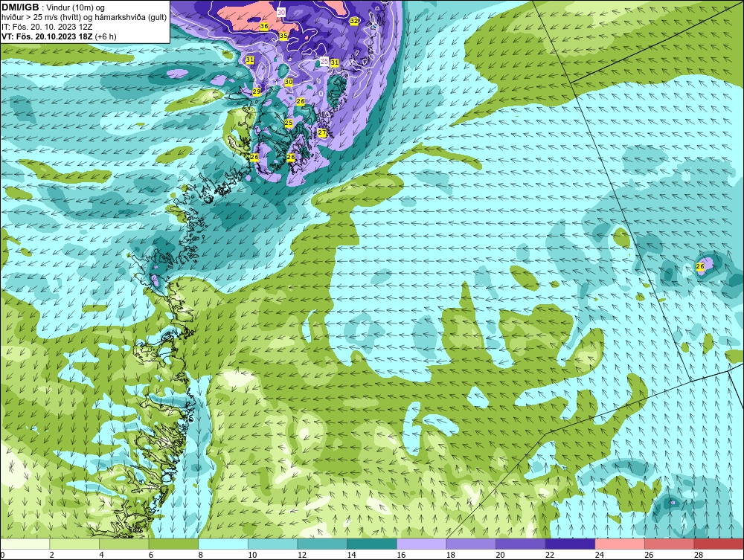Click the 0–2 m/s pale cream legend swatch

(25, 544)
